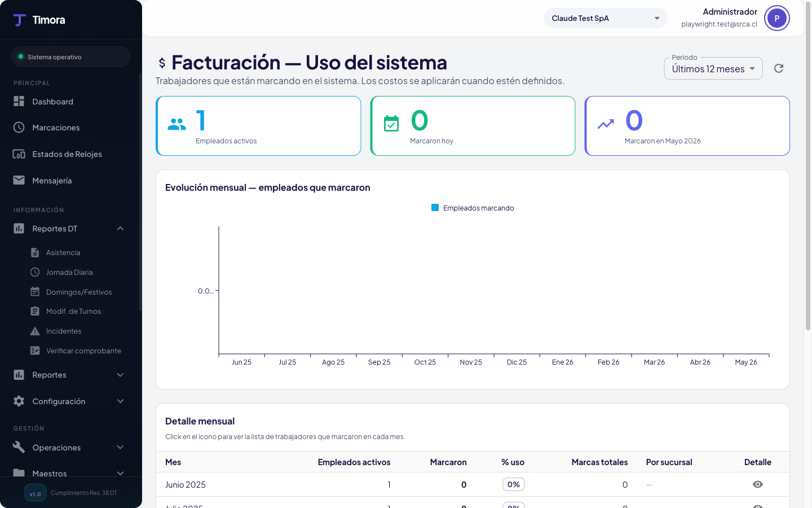Click the Por sucursal column header
Image resolution: width=812 pixels, height=508 pixels.
(669, 462)
